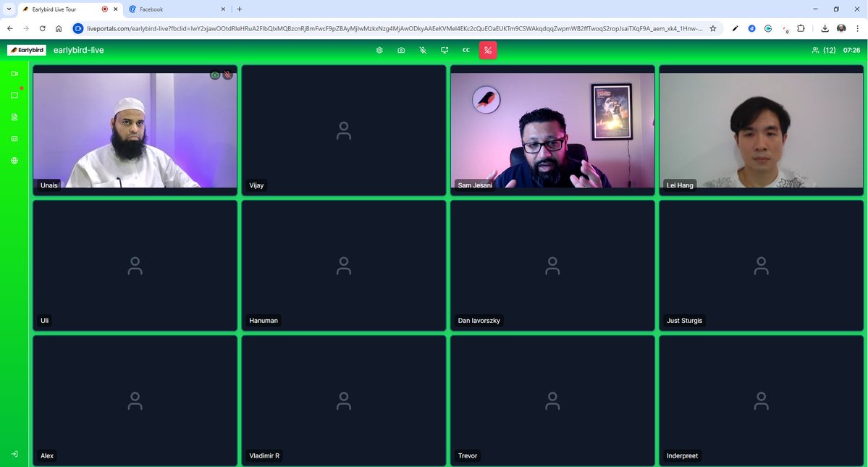Unmute the microphone in the toolbar
The image size is (868, 467).
tap(423, 50)
